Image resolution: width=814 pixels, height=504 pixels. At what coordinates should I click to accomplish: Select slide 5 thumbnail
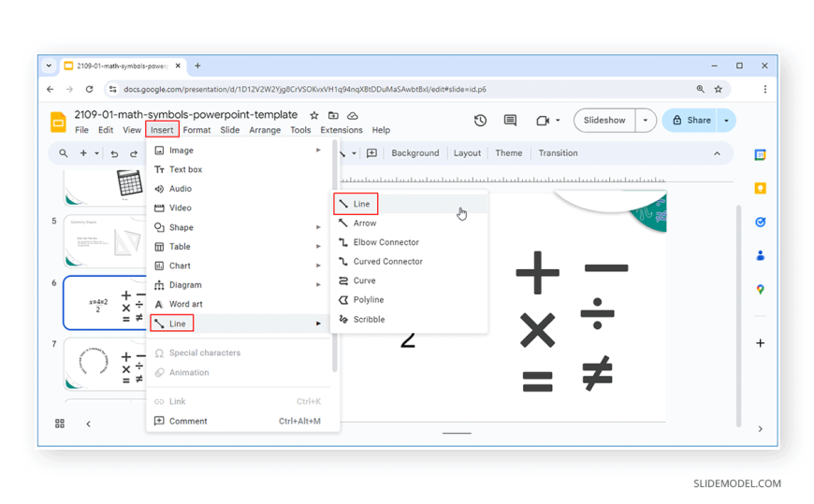tap(106, 241)
